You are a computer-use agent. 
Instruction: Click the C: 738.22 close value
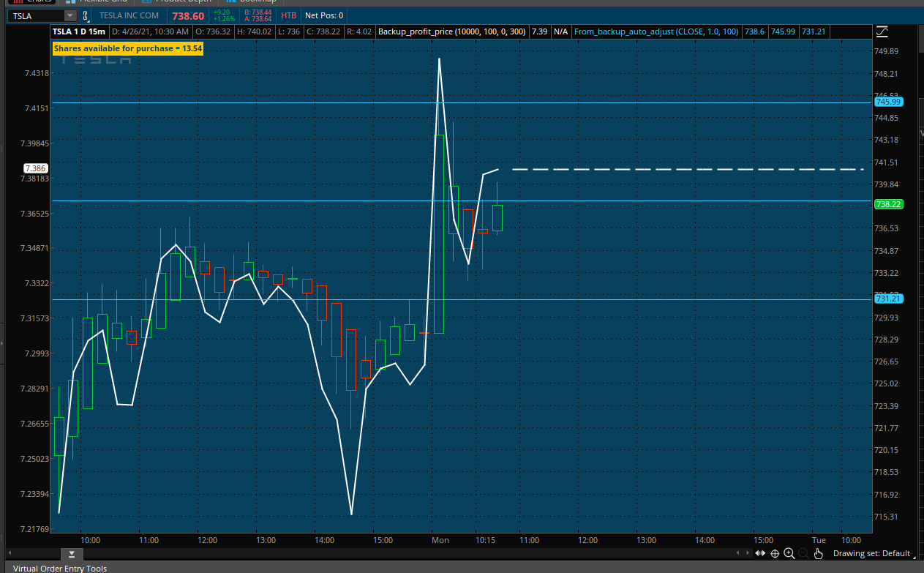(x=323, y=31)
